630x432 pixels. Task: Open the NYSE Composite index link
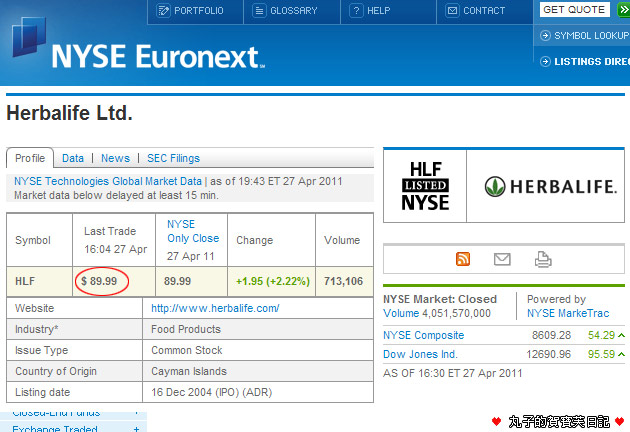click(423, 335)
